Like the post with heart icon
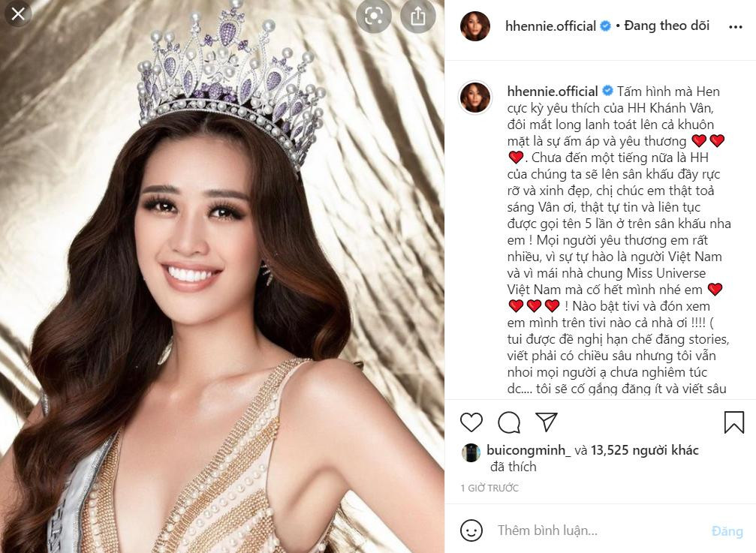756x553 pixels. click(x=471, y=422)
